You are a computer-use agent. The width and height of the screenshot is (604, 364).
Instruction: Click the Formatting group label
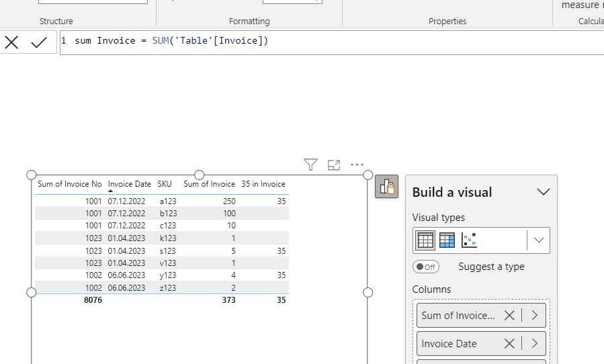tap(249, 21)
